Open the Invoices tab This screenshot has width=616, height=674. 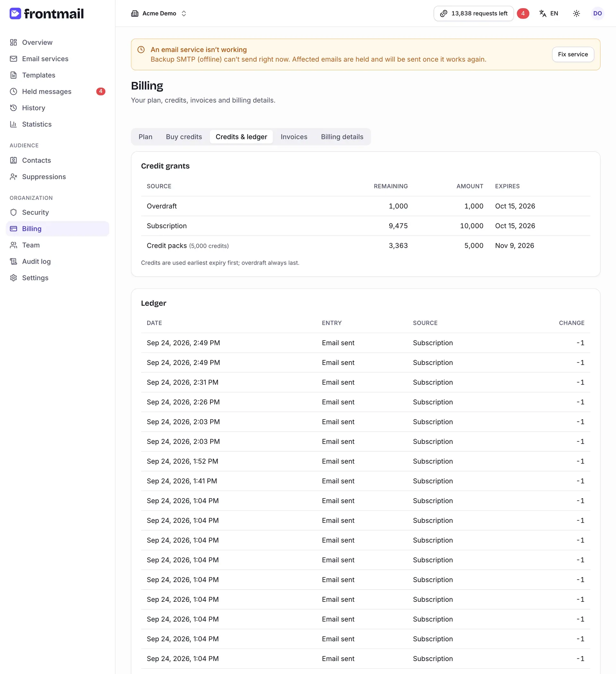point(294,137)
